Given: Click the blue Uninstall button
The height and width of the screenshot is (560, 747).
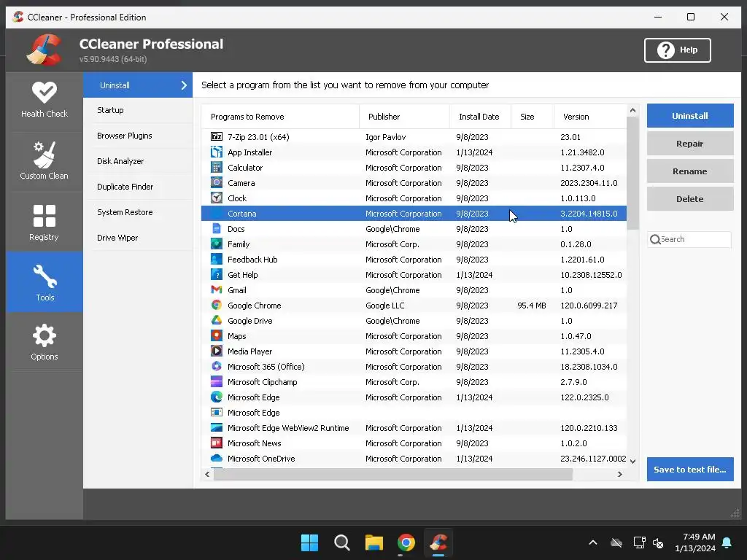Looking at the screenshot, I should (690, 116).
